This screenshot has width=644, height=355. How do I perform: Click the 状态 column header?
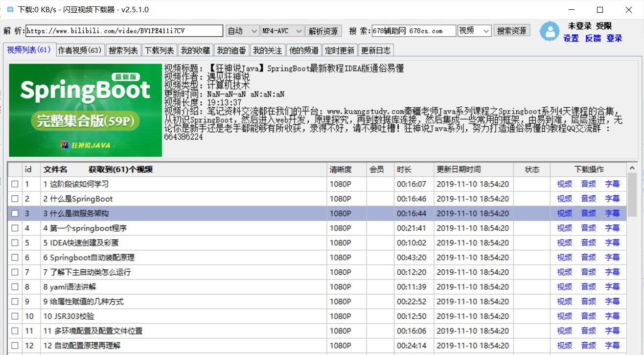[532, 169]
